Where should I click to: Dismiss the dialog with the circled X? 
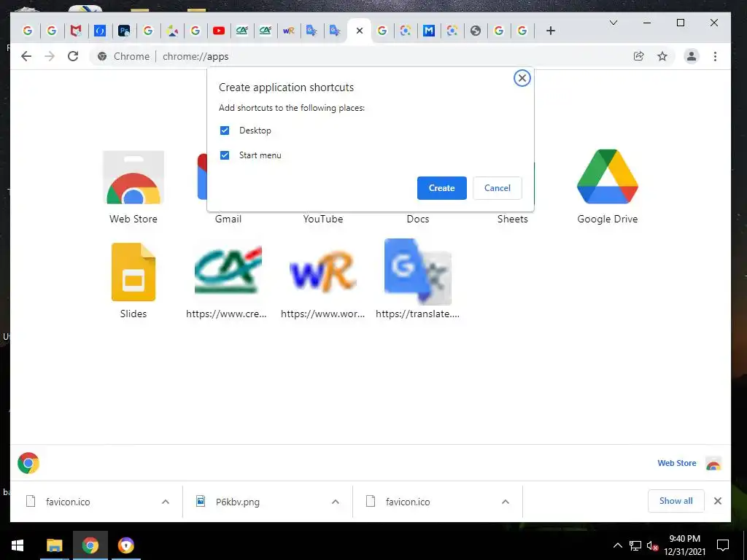pos(522,78)
